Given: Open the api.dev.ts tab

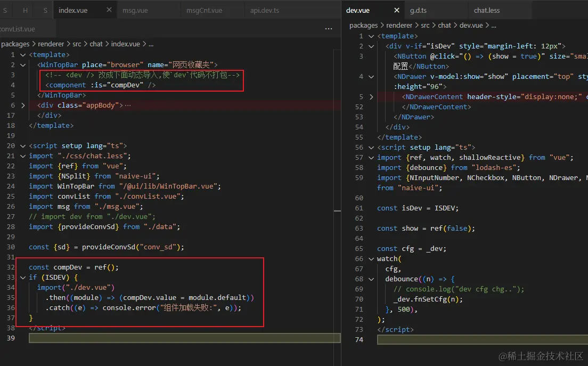Looking at the screenshot, I should pyautogui.click(x=264, y=11).
